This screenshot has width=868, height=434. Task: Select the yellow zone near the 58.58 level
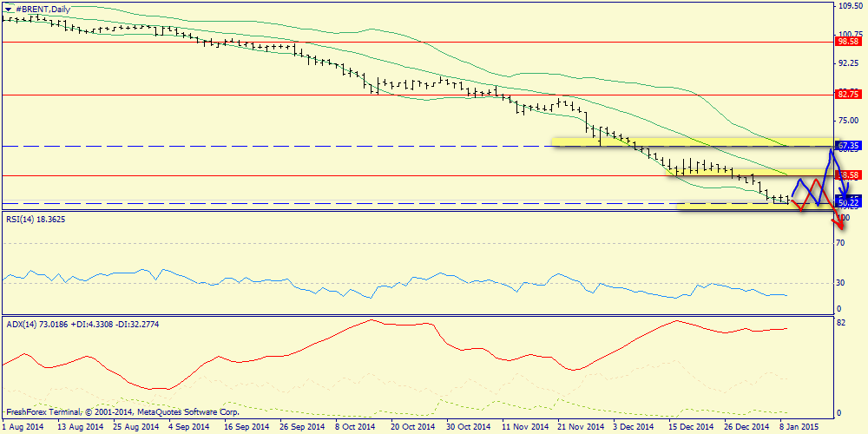tap(729, 173)
